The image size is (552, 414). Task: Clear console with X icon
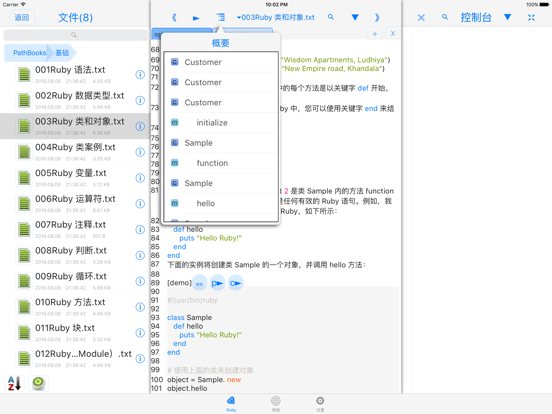point(421,17)
